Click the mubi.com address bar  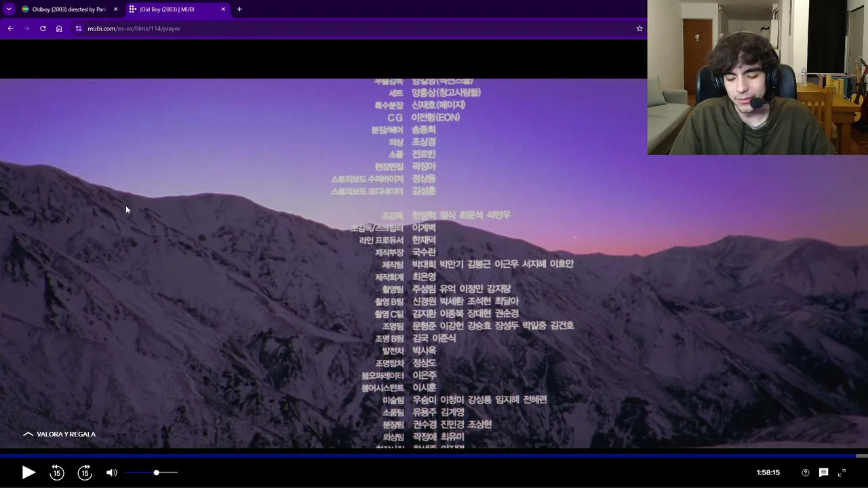[x=359, y=28]
